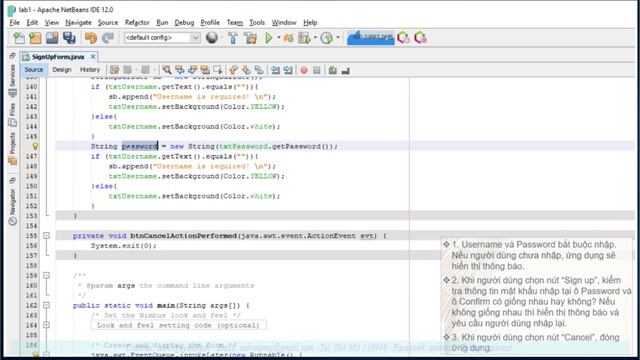The image size is (640, 360).
Task: Click the lightbulb hint at password line
Action: point(36,146)
